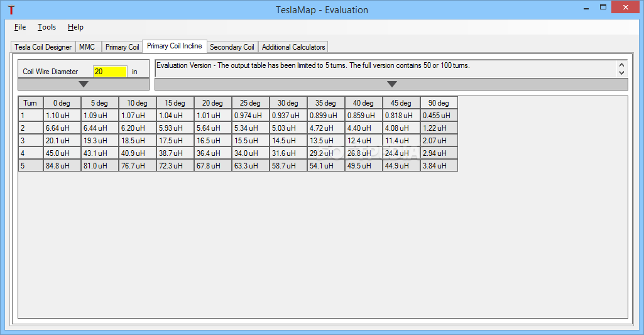Screen dimensions: 644x335
Task: Select the 17.5 uH cell
Action: (x=175, y=141)
